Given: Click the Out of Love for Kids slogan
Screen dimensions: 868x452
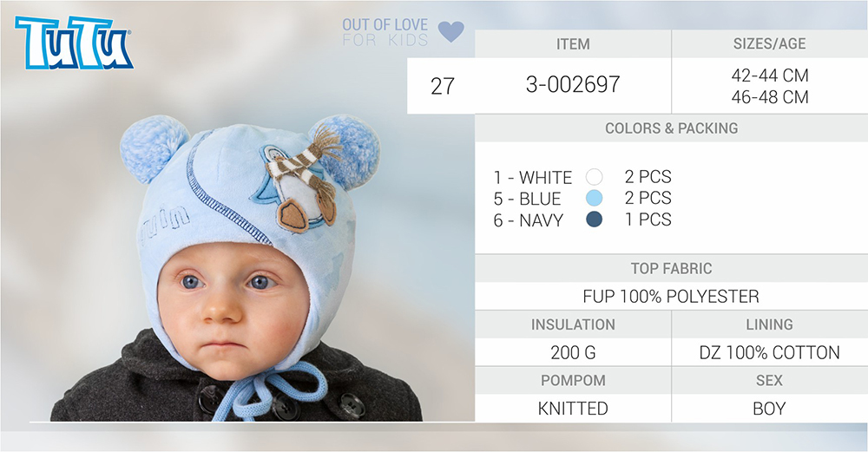Looking at the screenshot, I should click(385, 32).
